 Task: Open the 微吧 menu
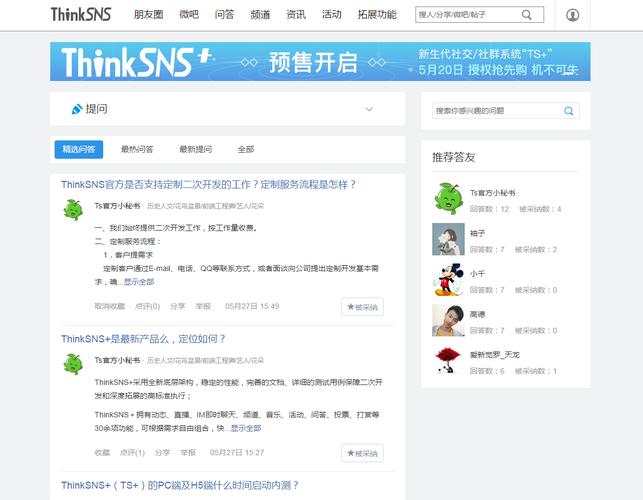tap(189, 15)
